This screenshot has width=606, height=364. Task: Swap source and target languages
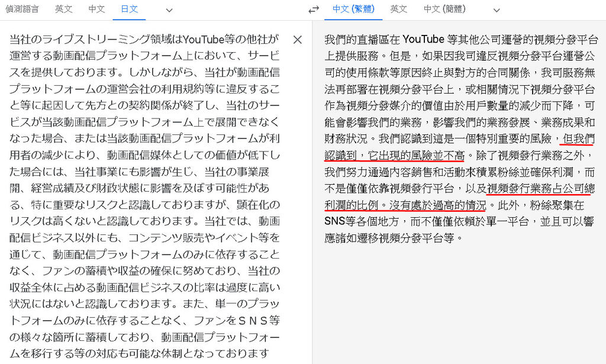click(314, 9)
